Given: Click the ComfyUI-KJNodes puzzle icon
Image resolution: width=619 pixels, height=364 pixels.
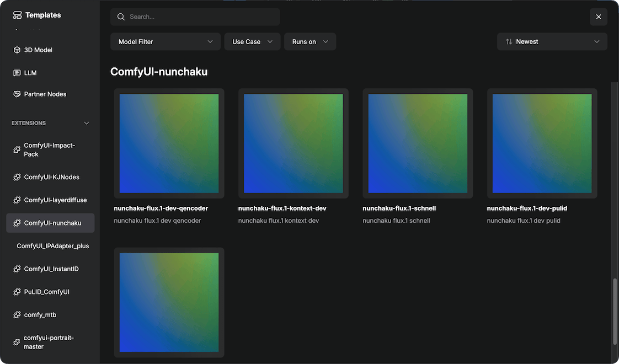Looking at the screenshot, I should point(17,176).
